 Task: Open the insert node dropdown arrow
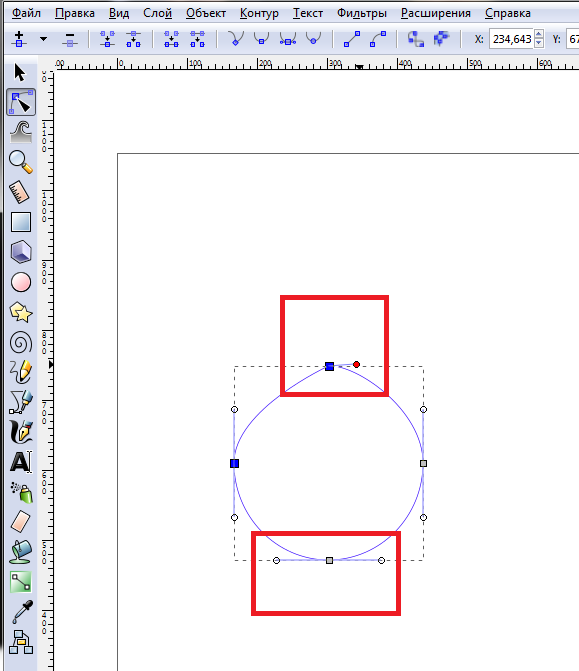pyautogui.click(x=43, y=39)
